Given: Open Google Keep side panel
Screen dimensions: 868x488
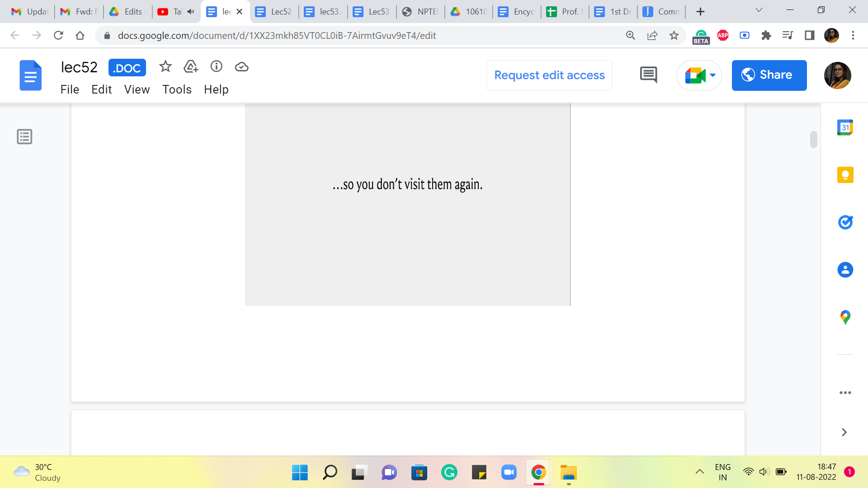Looking at the screenshot, I should tap(845, 175).
